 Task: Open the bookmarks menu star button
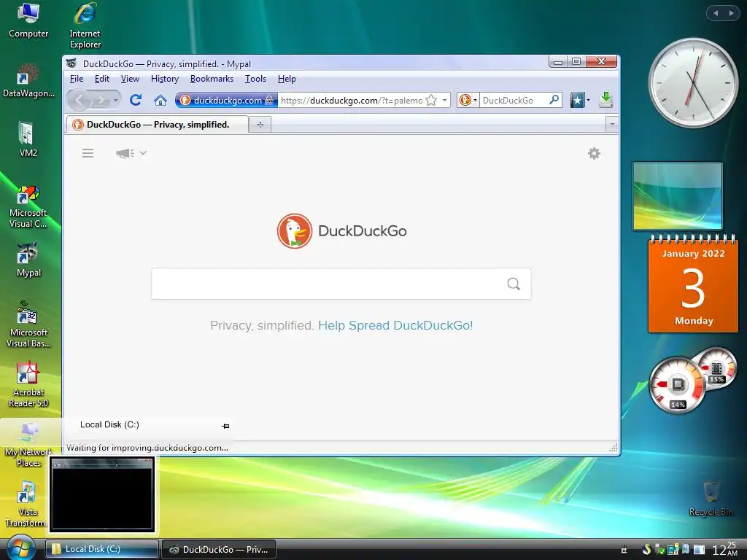click(x=577, y=100)
